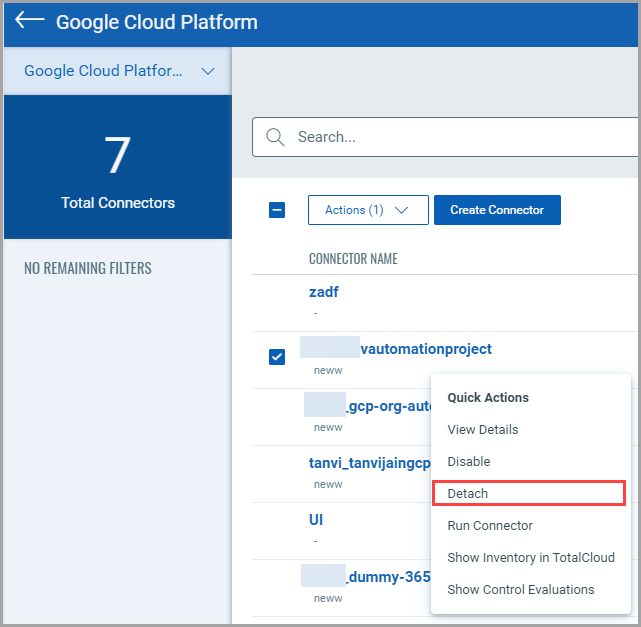Click the Connector Name column header

(x=353, y=259)
